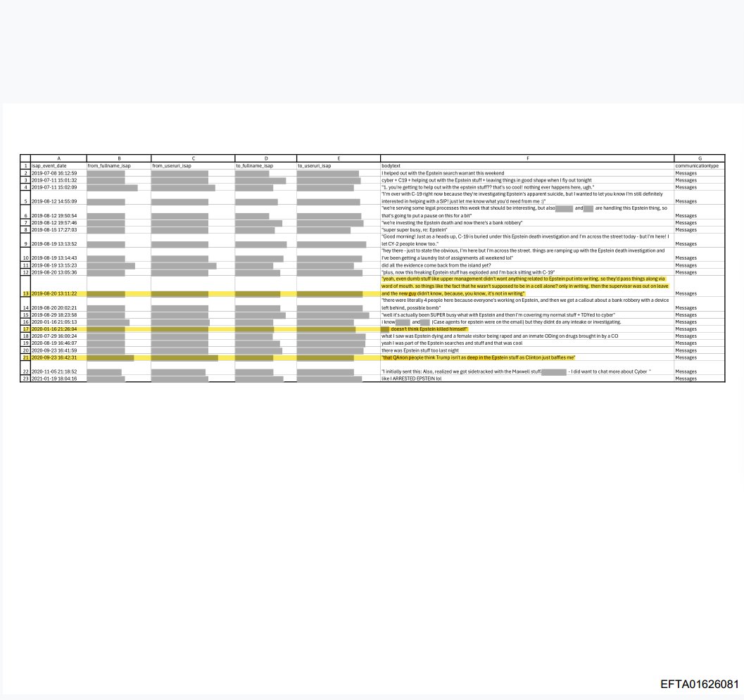
Task: Select the date cell 2020-09-23 16:41:59
Action: (59, 350)
